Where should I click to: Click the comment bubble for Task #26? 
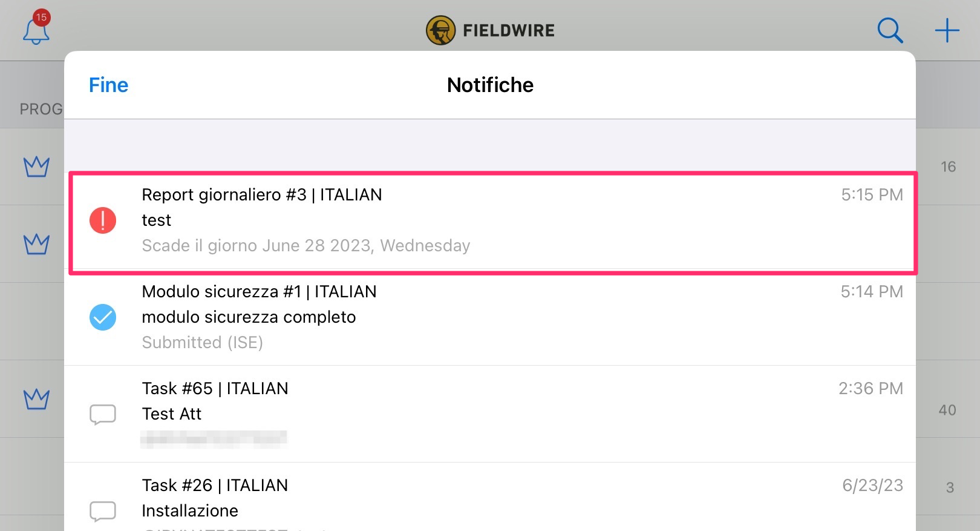(x=103, y=511)
